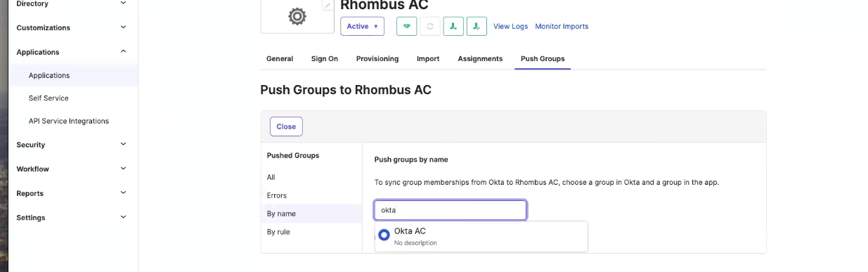
Task: Click the Rhombus AC app title
Action: 384,6
